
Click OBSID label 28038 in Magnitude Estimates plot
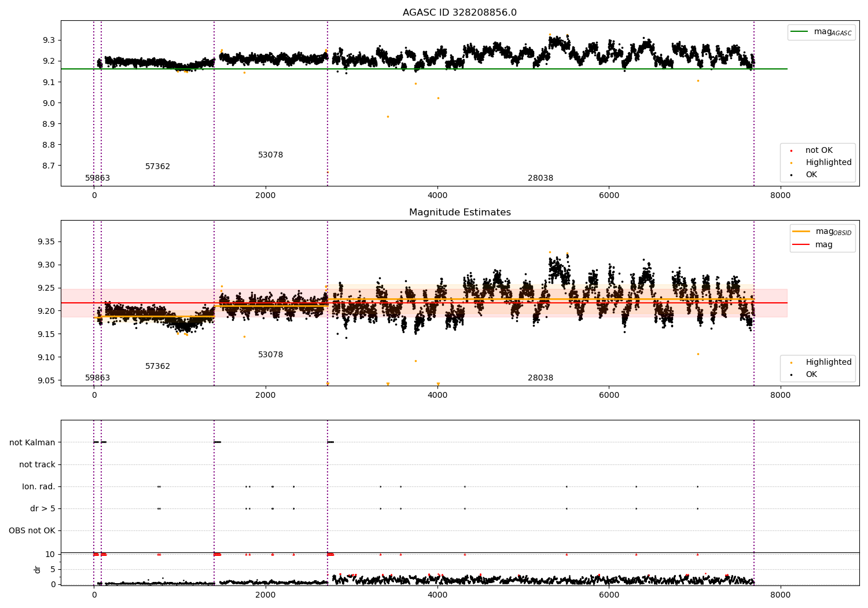click(x=540, y=378)
